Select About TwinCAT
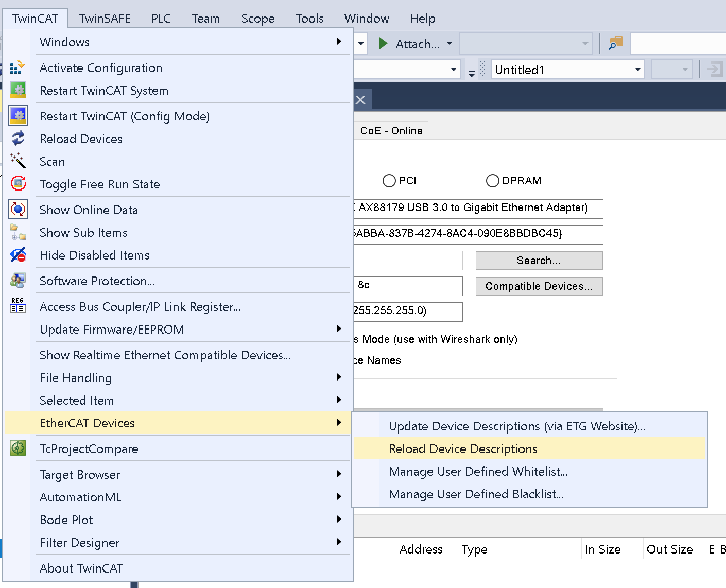The image size is (726, 588). pos(178,568)
